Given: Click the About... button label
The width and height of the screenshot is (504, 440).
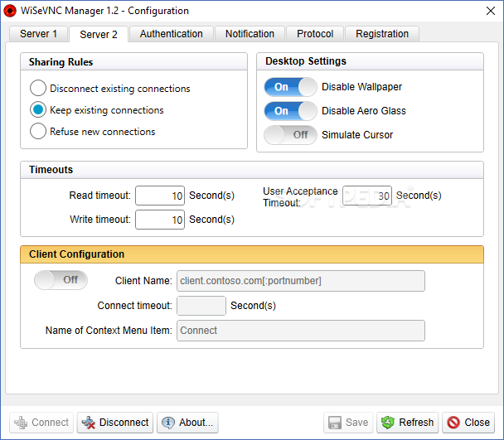Looking at the screenshot, I should [196, 423].
